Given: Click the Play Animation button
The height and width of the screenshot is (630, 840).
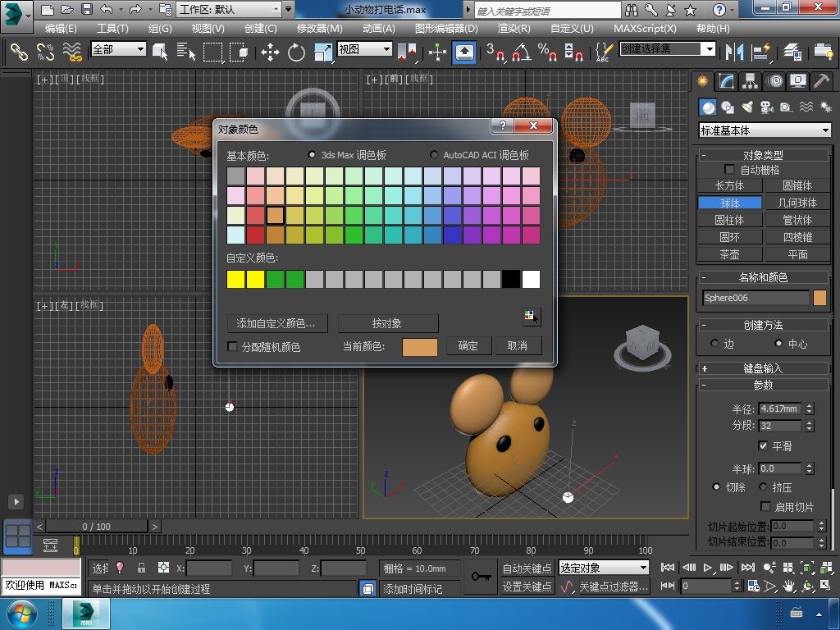Looking at the screenshot, I should pyautogui.click(x=708, y=568).
